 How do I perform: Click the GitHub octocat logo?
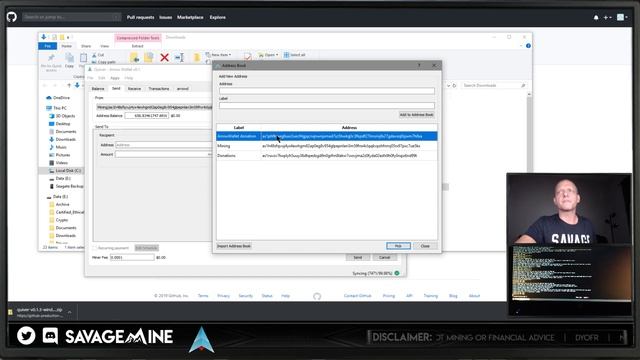click(x=12, y=17)
